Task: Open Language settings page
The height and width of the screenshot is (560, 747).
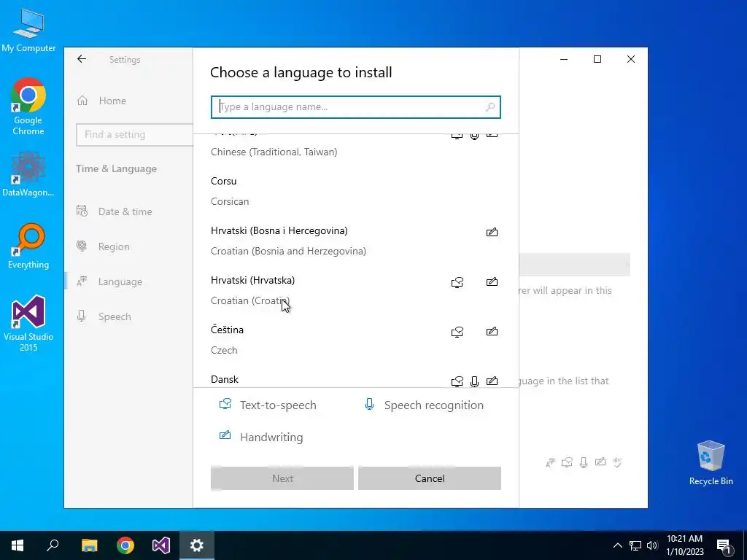Action: click(128, 282)
